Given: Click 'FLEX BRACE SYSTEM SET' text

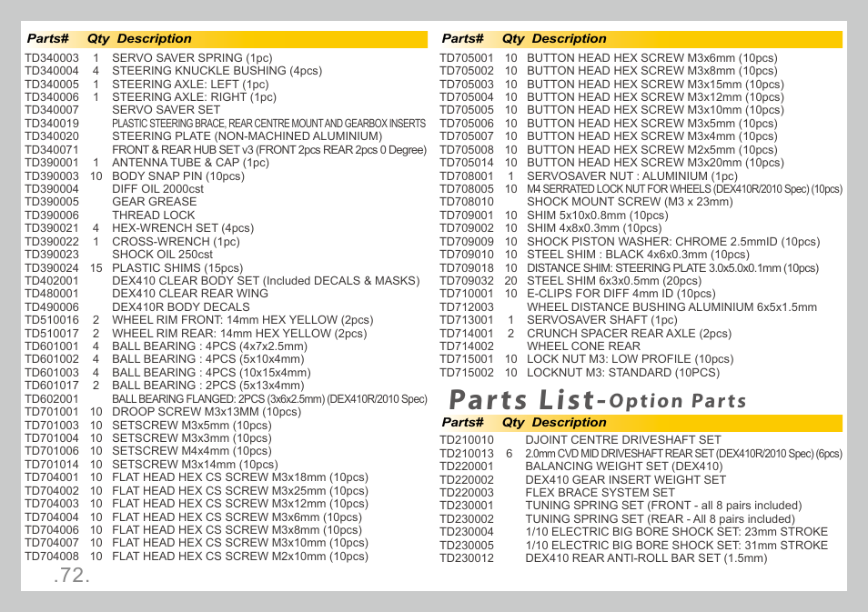Looking at the screenshot, I should click(x=601, y=493).
